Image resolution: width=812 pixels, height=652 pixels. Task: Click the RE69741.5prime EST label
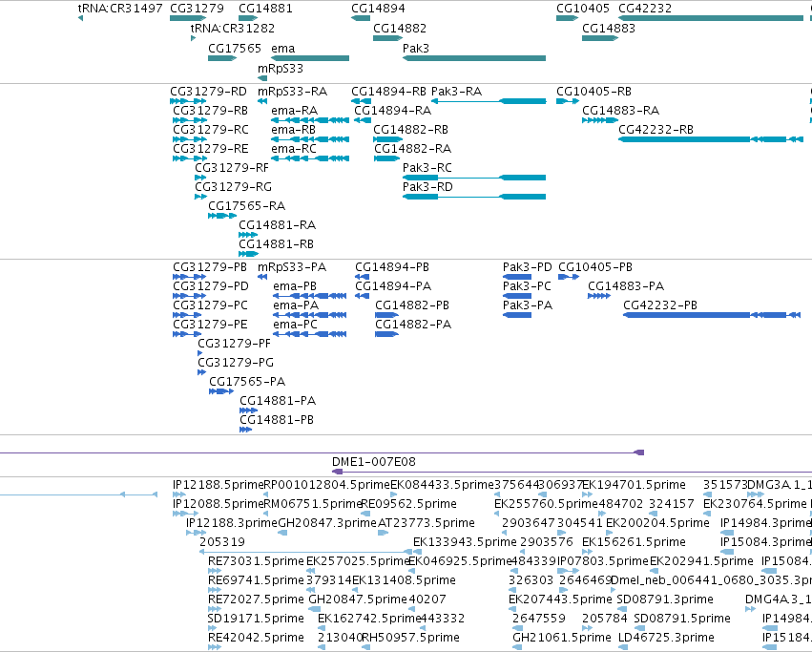(x=256, y=580)
